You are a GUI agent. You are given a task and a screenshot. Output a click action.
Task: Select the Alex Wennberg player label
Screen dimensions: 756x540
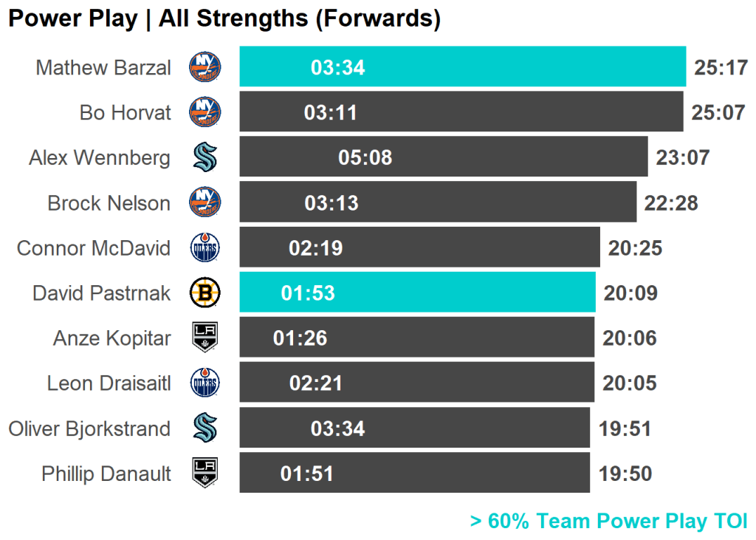click(x=100, y=158)
